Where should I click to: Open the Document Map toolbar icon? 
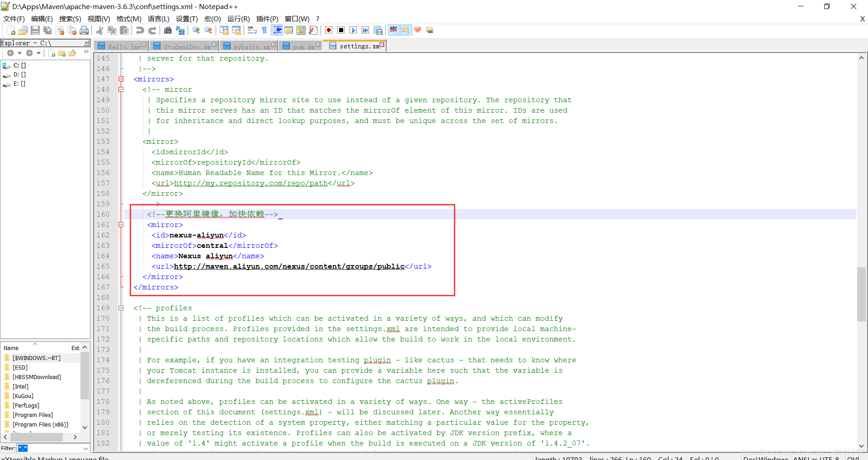301,30
